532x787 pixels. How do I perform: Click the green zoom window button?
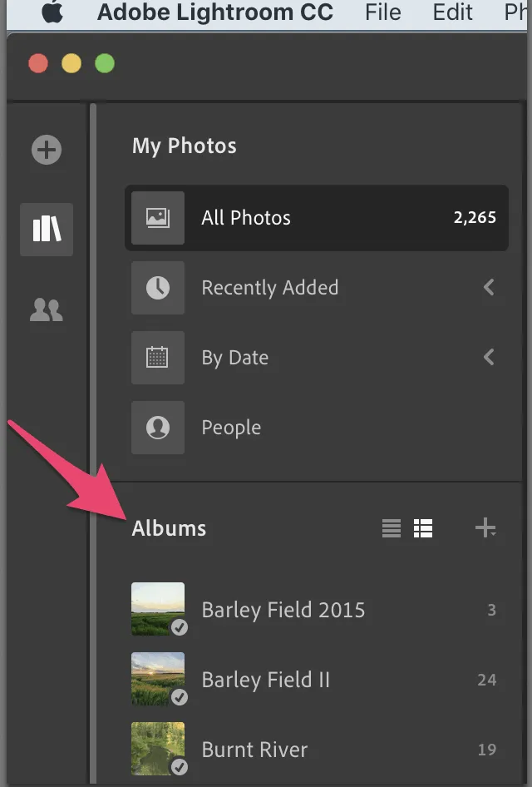105,63
